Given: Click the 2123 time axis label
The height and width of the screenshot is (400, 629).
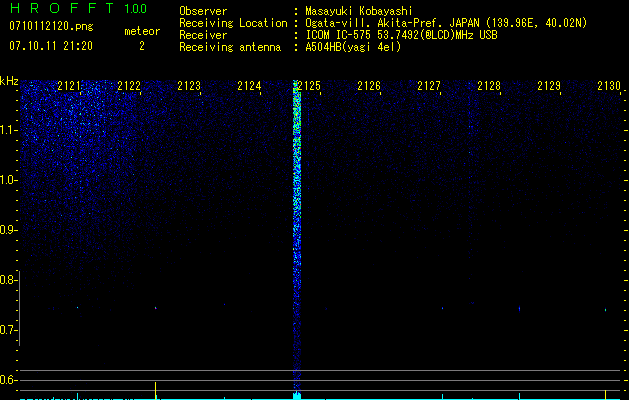Looking at the screenshot, I should coord(189,86).
